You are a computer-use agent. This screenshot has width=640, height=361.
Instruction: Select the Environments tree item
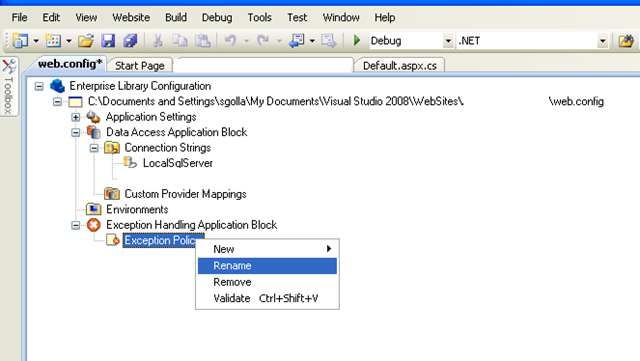tap(137, 209)
